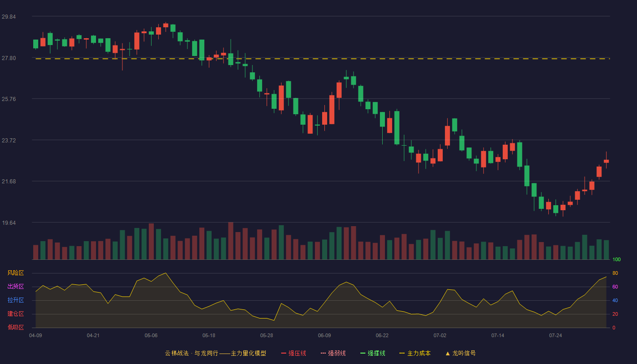
Task: Click the 29.84 price axis label
Action: pyautogui.click(x=9, y=17)
